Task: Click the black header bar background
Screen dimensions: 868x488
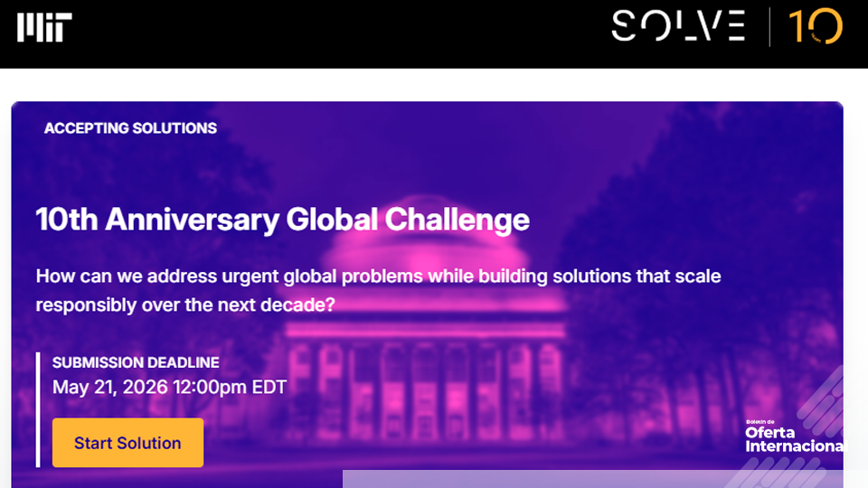Action: click(x=362, y=33)
